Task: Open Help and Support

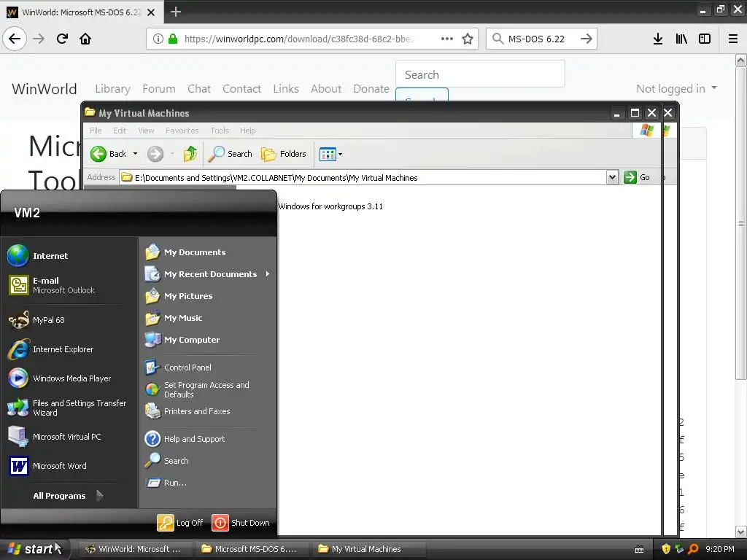Action: coord(185,438)
